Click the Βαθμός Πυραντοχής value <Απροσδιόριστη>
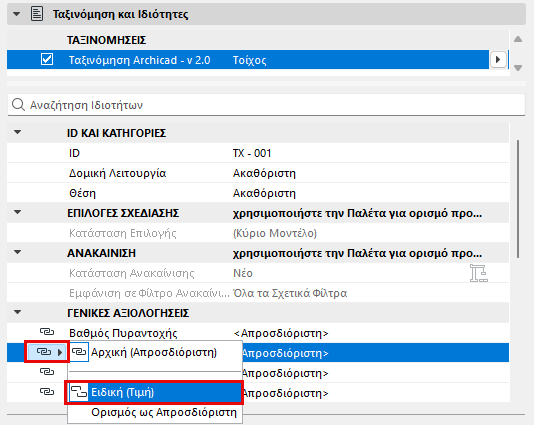 281,333
